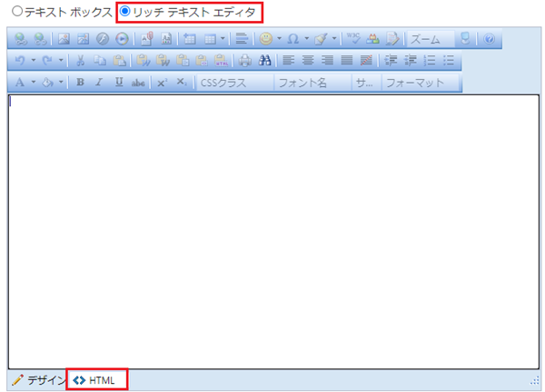This screenshot has height=392, width=545.
Task: Open find and replace binoculars icon
Action: pos(264,61)
